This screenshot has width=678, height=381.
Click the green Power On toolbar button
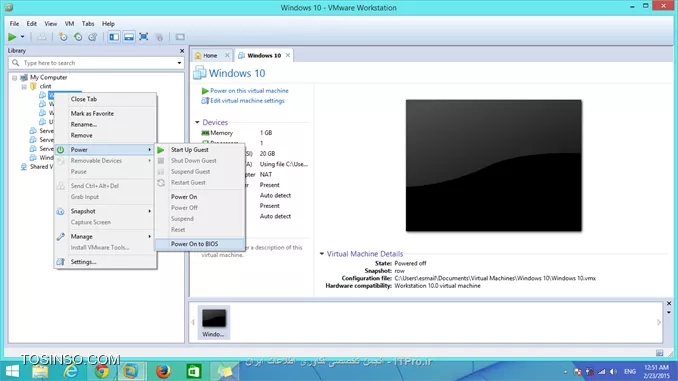12,37
